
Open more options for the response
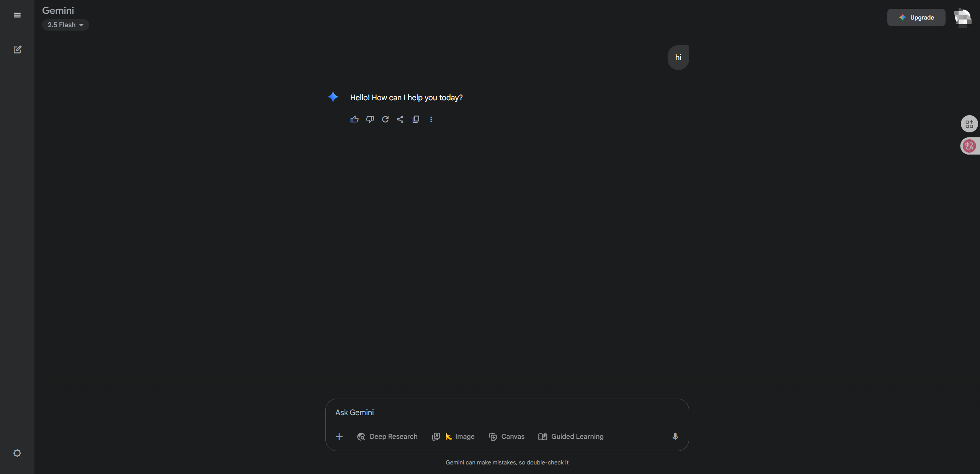coord(431,119)
